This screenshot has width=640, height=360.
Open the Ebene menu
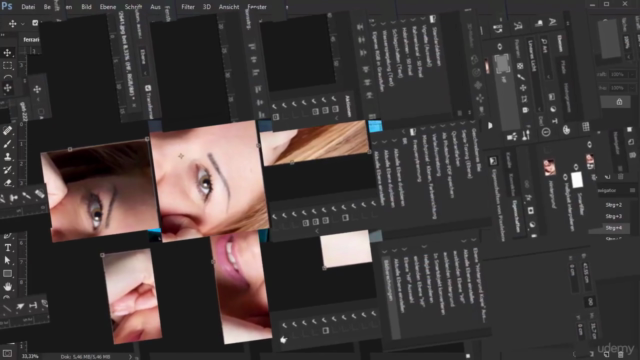(108, 7)
